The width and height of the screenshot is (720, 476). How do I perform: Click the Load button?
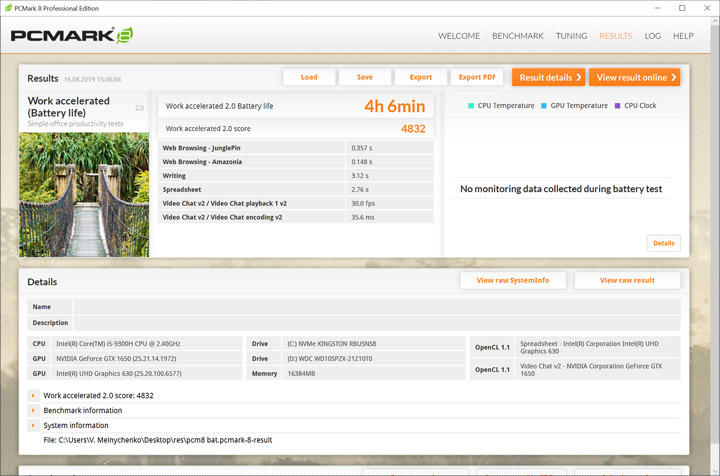(309, 77)
